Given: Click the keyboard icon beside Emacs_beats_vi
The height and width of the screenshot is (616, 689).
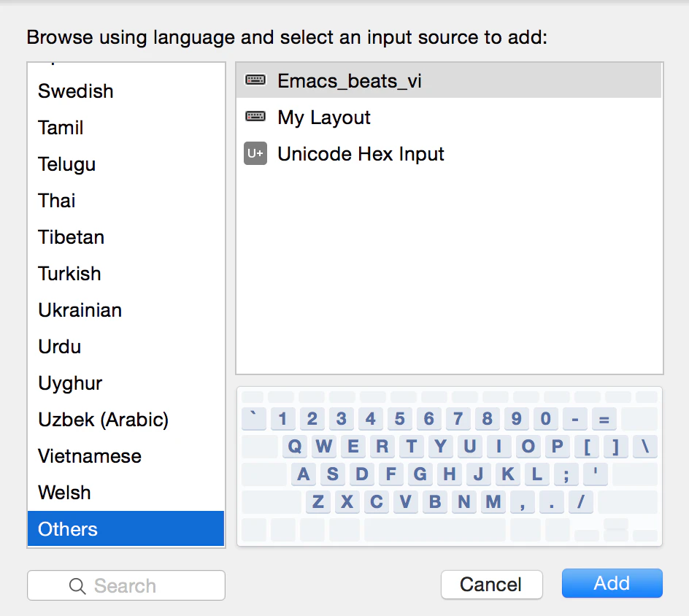Looking at the screenshot, I should [255, 80].
